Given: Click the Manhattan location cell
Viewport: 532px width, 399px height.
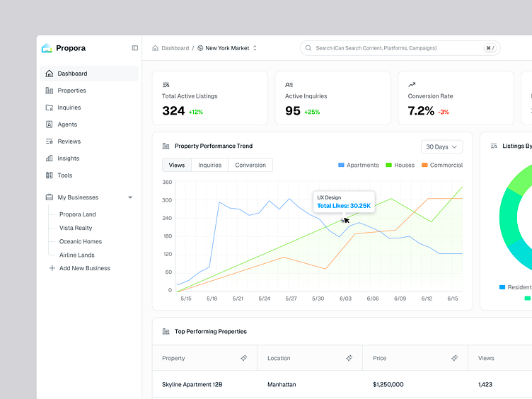Looking at the screenshot, I should [282, 384].
